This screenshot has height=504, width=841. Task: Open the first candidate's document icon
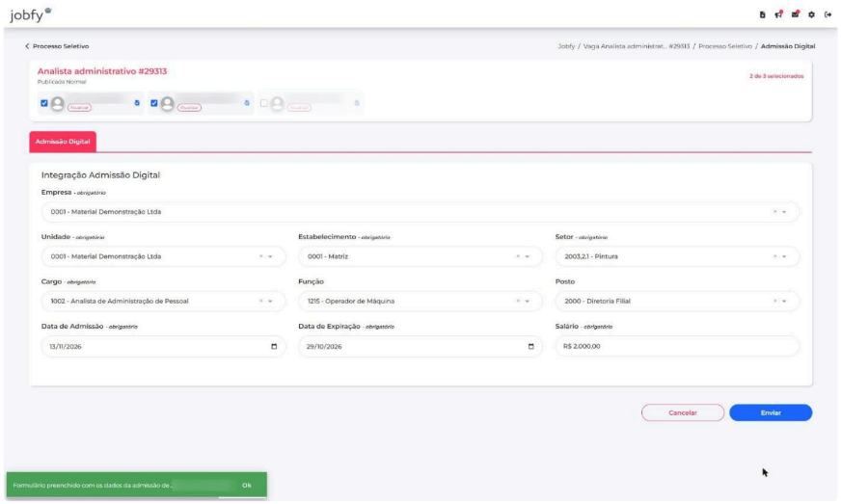tap(137, 103)
